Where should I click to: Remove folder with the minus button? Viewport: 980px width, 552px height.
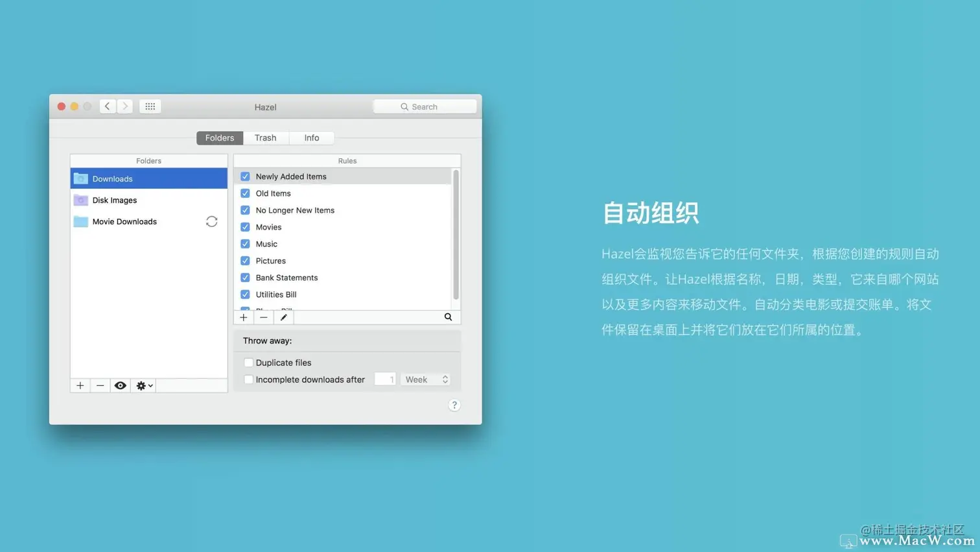pos(100,385)
